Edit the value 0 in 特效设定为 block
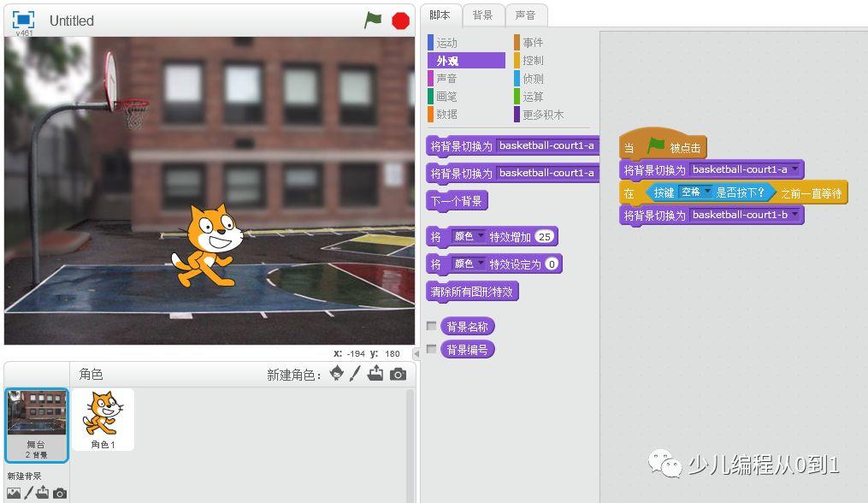Image resolution: width=868 pixels, height=503 pixels. [552, 264]
